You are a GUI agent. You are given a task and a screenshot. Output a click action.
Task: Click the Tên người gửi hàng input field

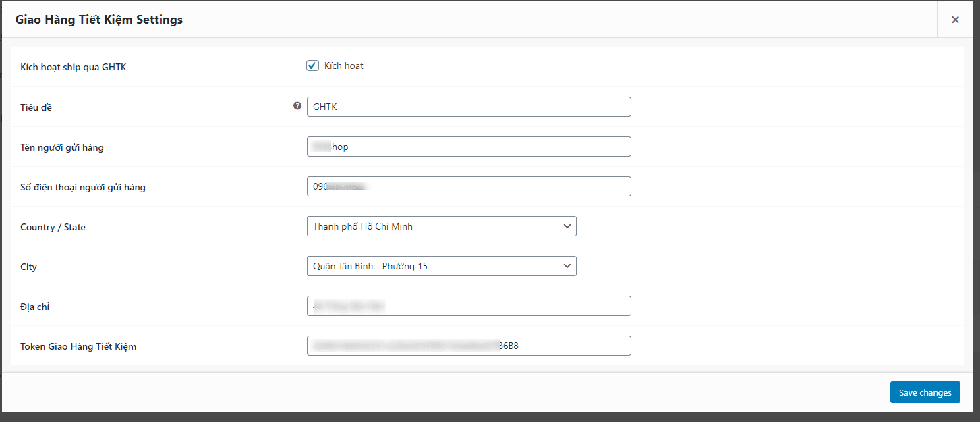coord(469,147)
